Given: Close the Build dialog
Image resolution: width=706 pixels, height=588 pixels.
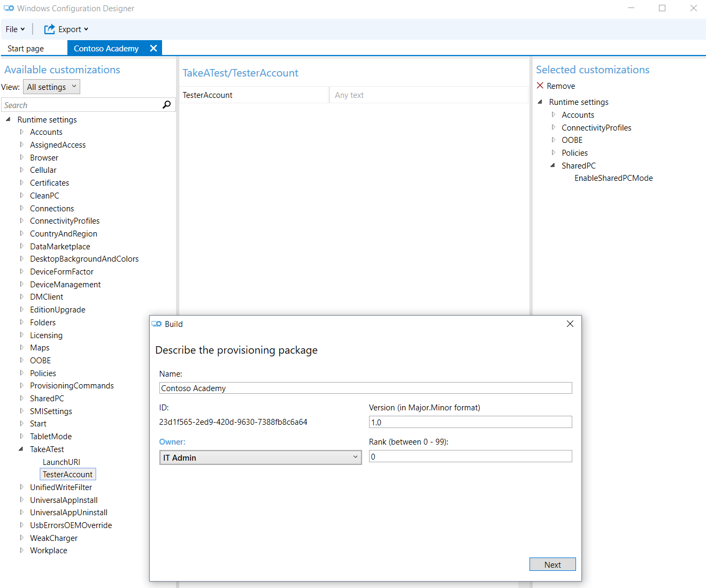Looking at the screenshot, I should pos(570,324).
